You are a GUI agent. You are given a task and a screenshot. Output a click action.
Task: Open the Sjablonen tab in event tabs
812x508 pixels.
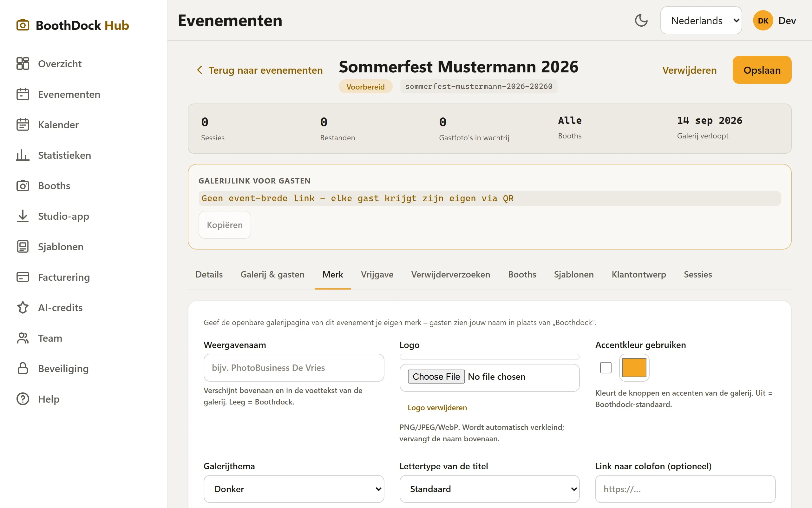click(574, 275)
